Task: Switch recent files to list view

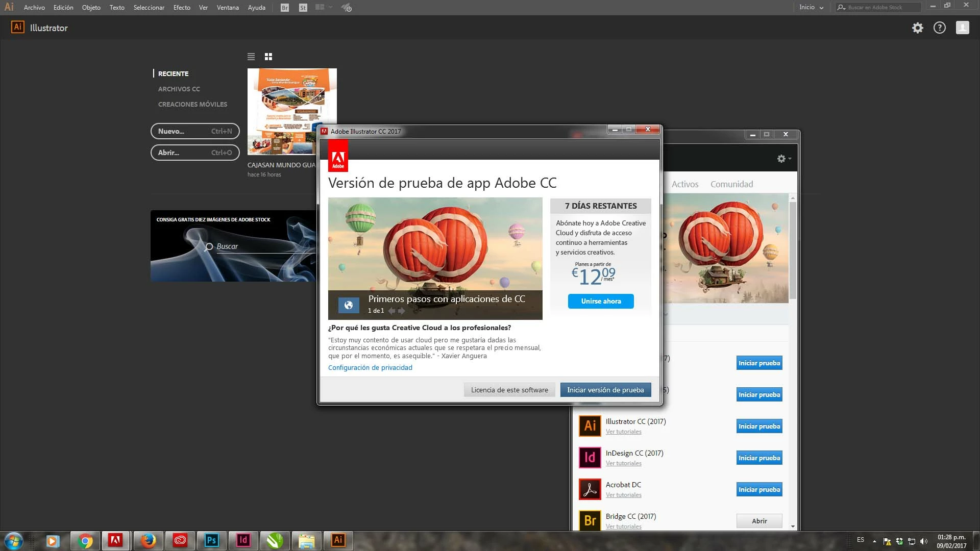Action: pyautogui.click(x=251, y=57)
